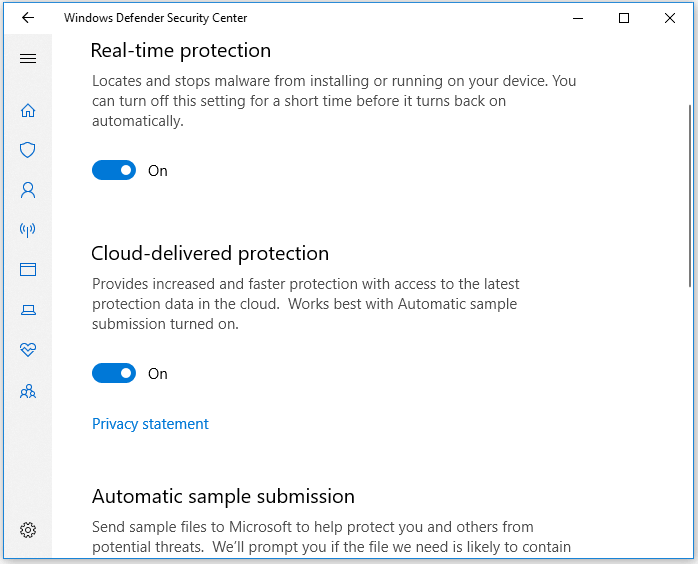
Task: Disable Cloud-delivered protection switch
Action: [114, 374]
